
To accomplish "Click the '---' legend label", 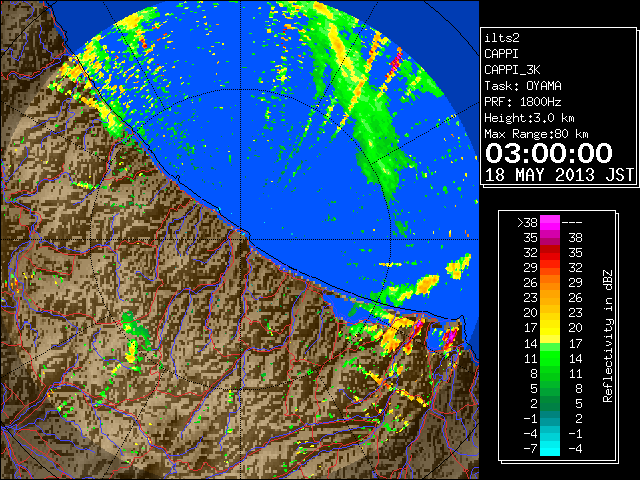I will pyautogui.click(x=572, y=222).
